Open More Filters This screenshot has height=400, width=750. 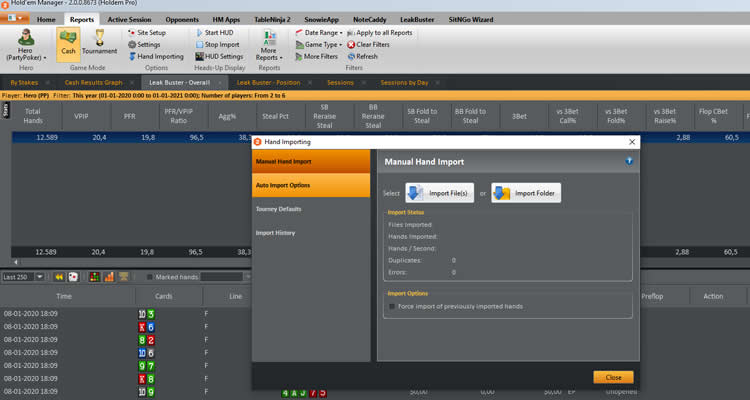(317, 56)
